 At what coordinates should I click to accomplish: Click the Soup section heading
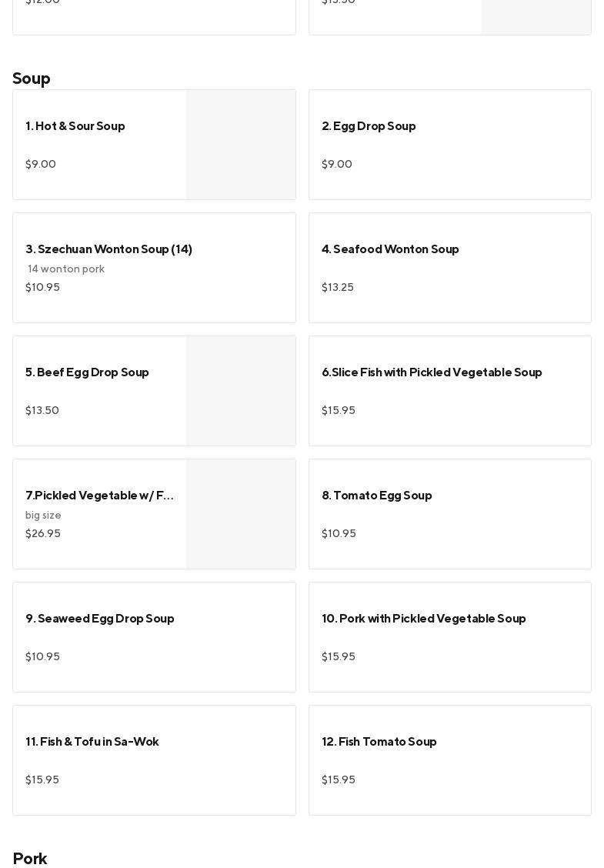tap(32, 78)
